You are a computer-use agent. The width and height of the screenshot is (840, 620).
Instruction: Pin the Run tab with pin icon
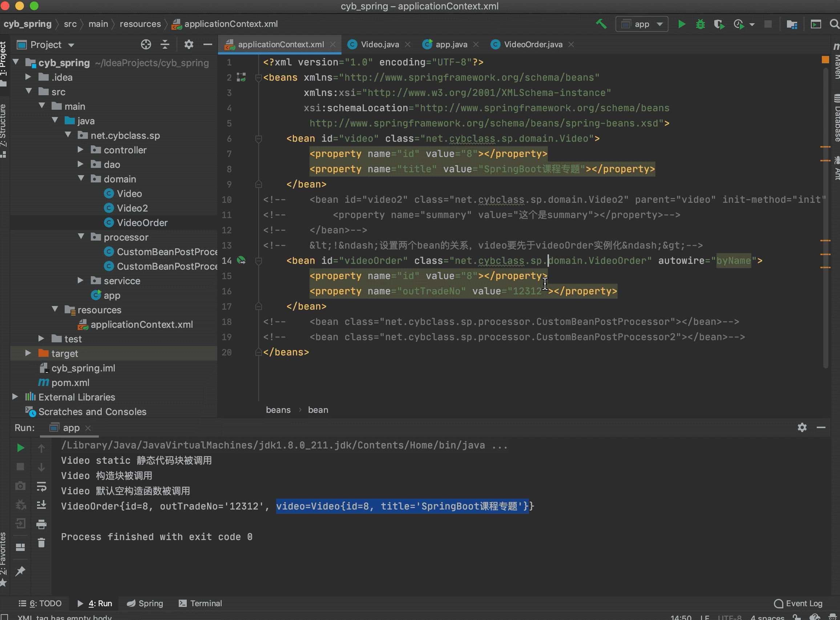pyautogui.click(x=20, y=571)
